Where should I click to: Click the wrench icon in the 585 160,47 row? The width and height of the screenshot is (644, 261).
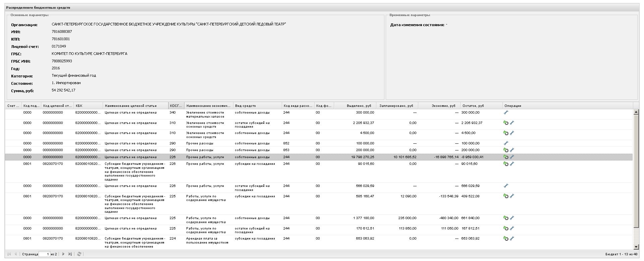tap(512, 196)
